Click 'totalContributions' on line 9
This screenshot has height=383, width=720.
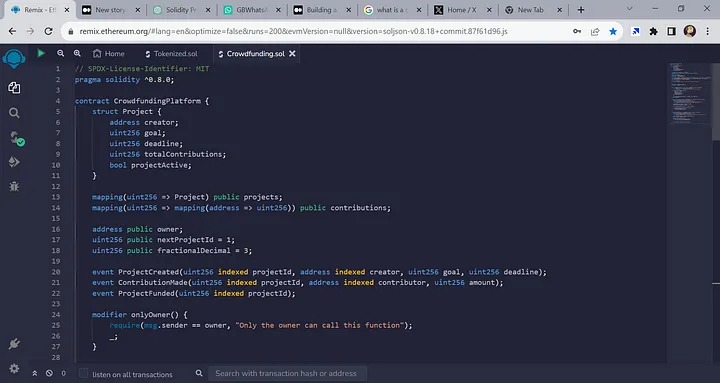(x=183, y=154)
